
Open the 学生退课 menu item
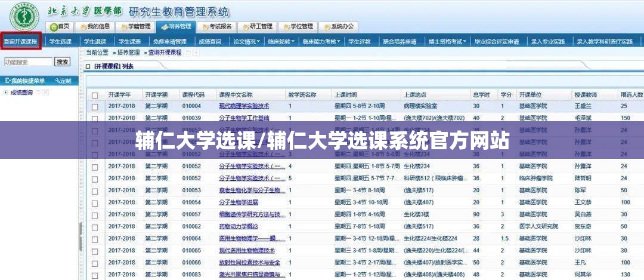pyautogui.click(x=95, y=42)
